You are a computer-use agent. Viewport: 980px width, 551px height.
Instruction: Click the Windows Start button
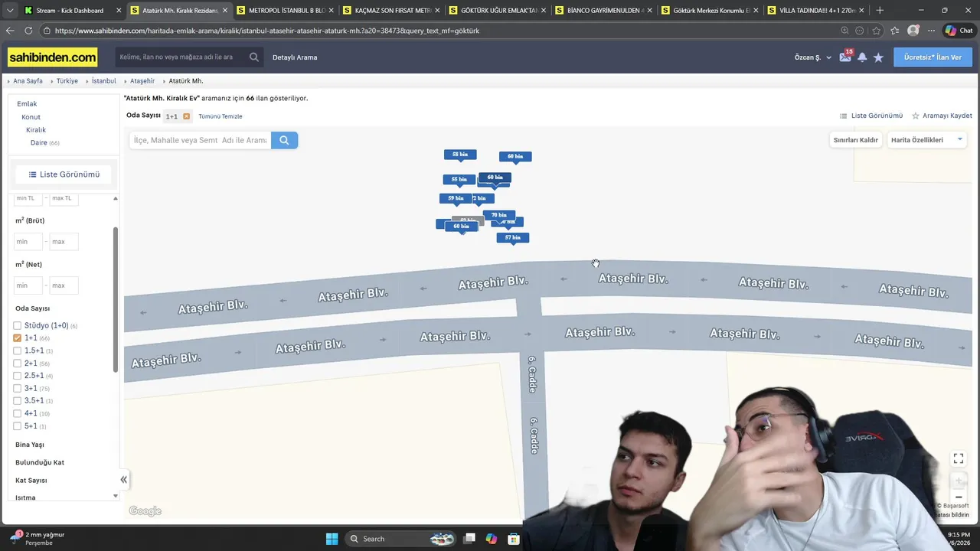coord(332,539)
